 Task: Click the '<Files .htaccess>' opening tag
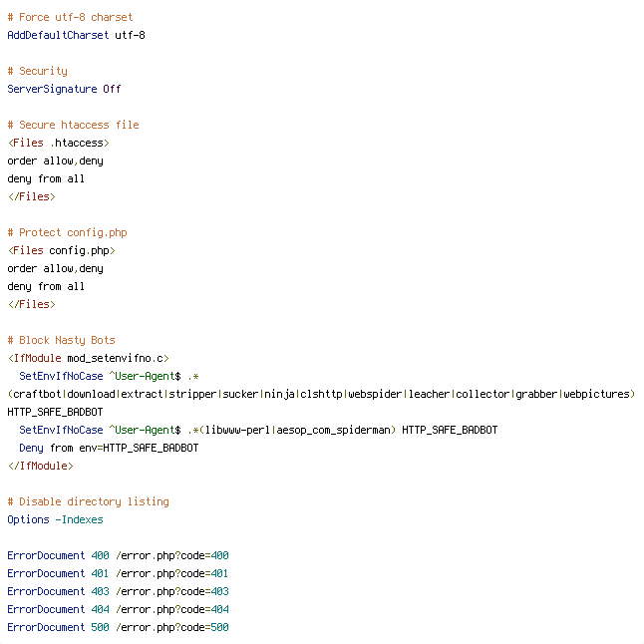click(59, 143)
